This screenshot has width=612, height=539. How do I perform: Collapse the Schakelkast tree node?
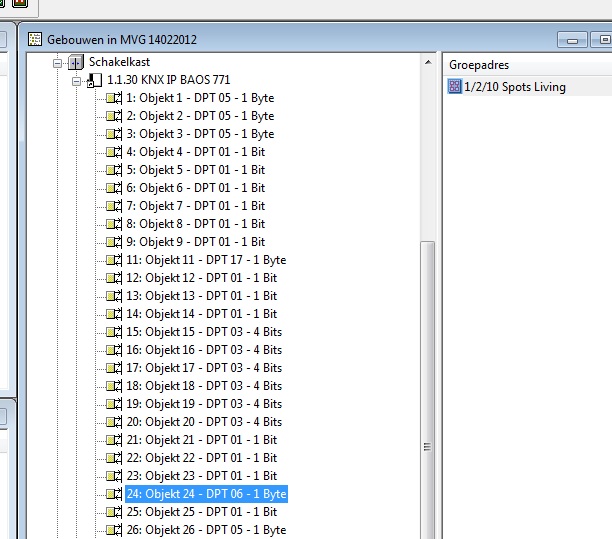click(58, 62)
